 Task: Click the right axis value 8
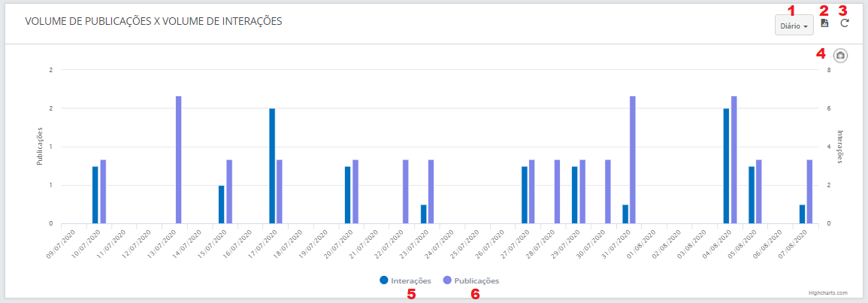pyautogui.click(x=829, y=70)
